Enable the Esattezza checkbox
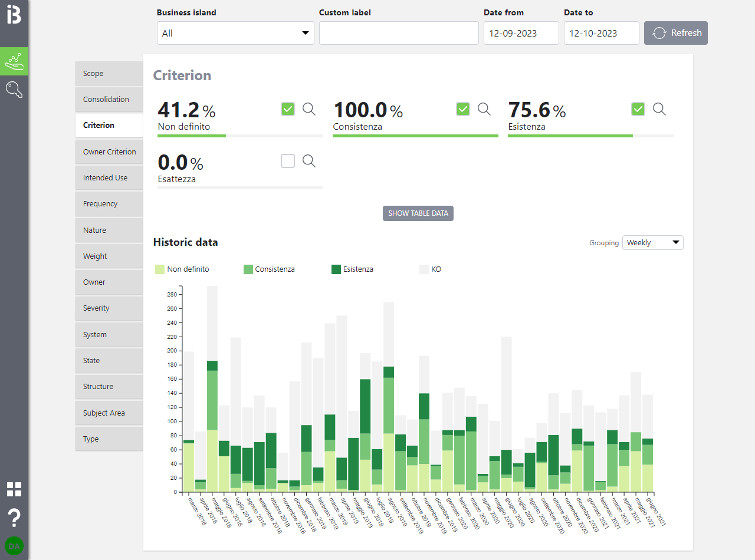Image resolution: width=755 pixels, height=560 pixels. click(x=288, y=161)
